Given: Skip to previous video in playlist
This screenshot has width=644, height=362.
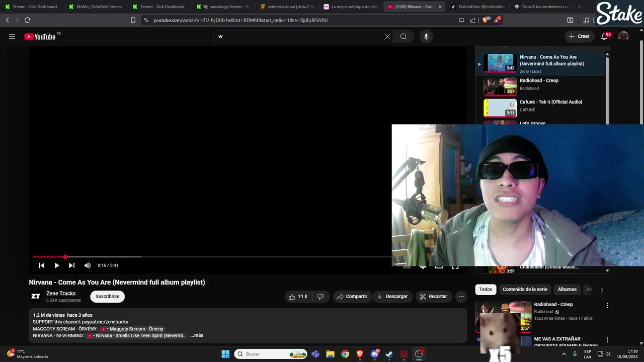Looking at the screenshot, I should pos(42,265).
